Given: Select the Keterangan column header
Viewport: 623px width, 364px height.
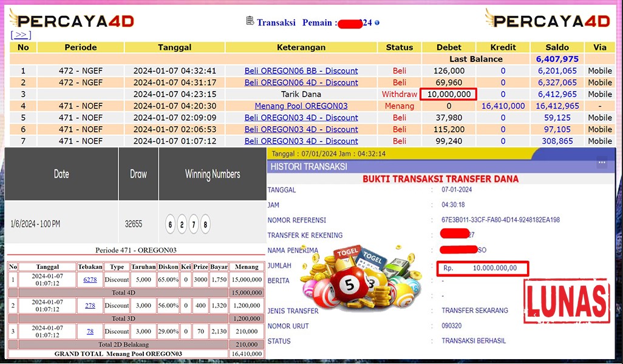Looking at the screenshot, I should [301, 47].
